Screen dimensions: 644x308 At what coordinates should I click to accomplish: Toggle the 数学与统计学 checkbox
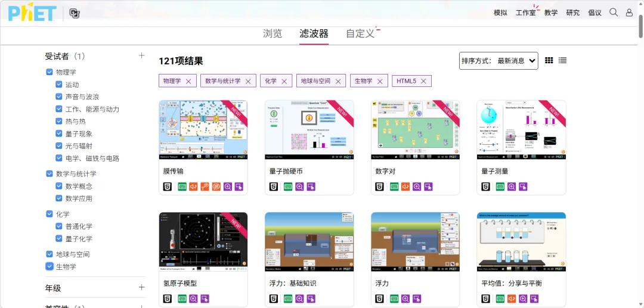[x=49, y=174]
